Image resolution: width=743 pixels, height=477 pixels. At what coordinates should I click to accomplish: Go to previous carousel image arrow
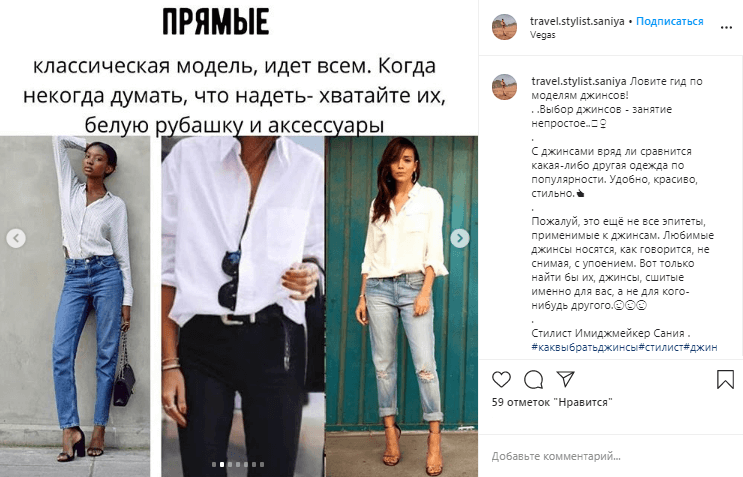pyautogui.click(x=16, y=238)
